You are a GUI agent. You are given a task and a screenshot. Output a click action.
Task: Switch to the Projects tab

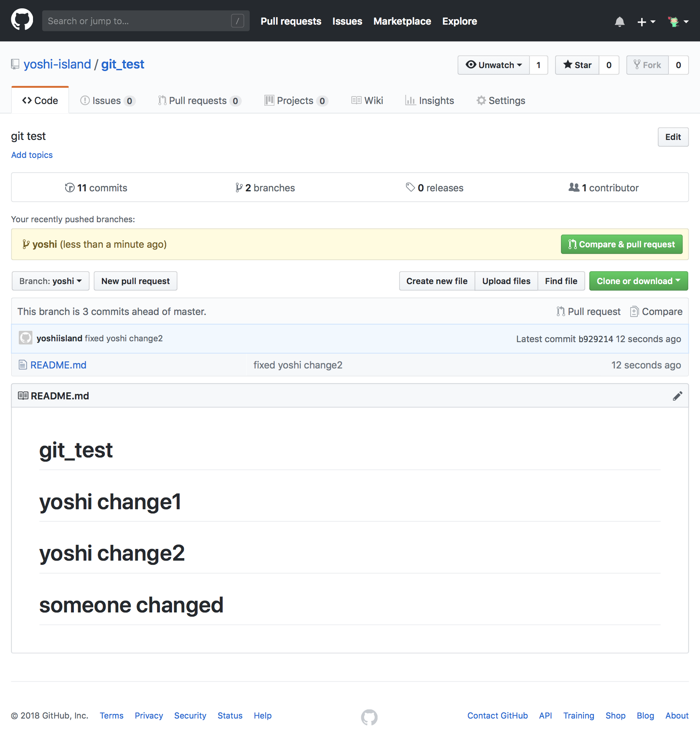pyautogui.click(x=296, y=101)
